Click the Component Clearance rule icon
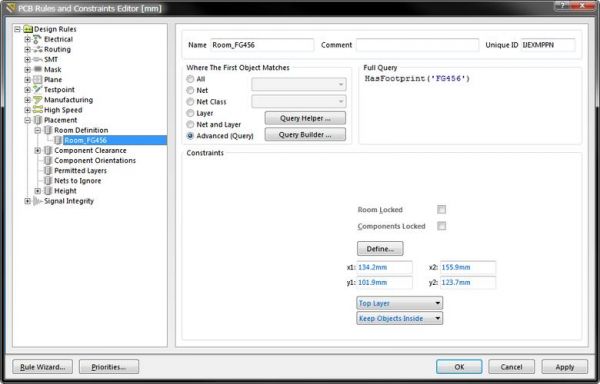This screenshot has height=384, width=600. (x=48, y=150)
